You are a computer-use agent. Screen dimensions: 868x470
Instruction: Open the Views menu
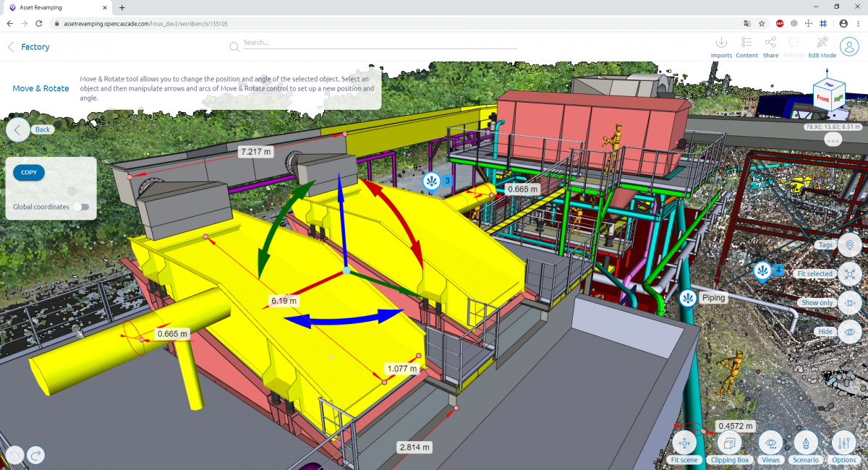pyautogui.click(x=770, y=443)
